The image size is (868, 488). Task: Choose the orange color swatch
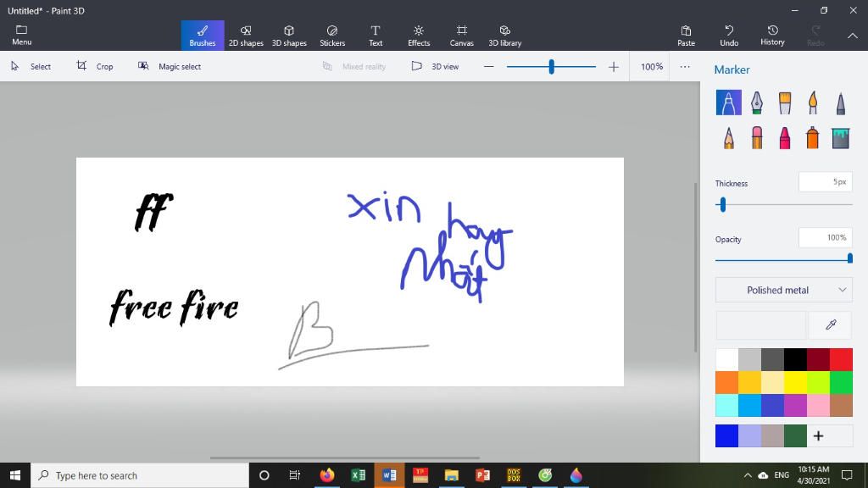pyautogui.click(x=726, y=382)
